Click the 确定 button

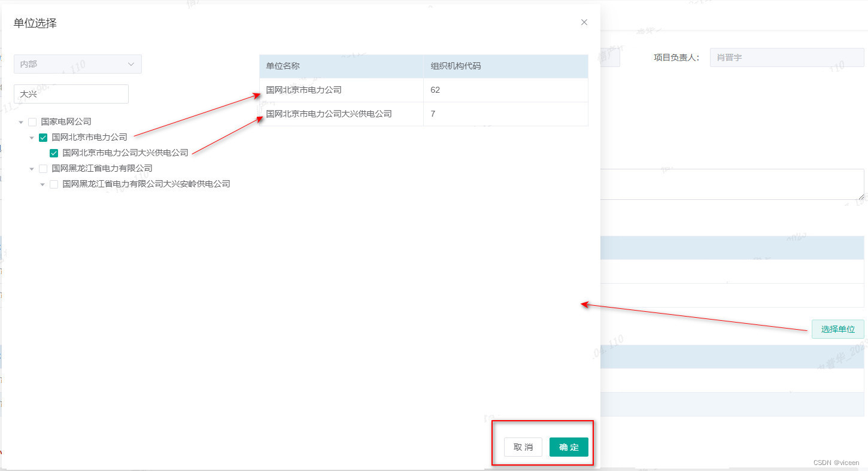(x=569, y=447)
